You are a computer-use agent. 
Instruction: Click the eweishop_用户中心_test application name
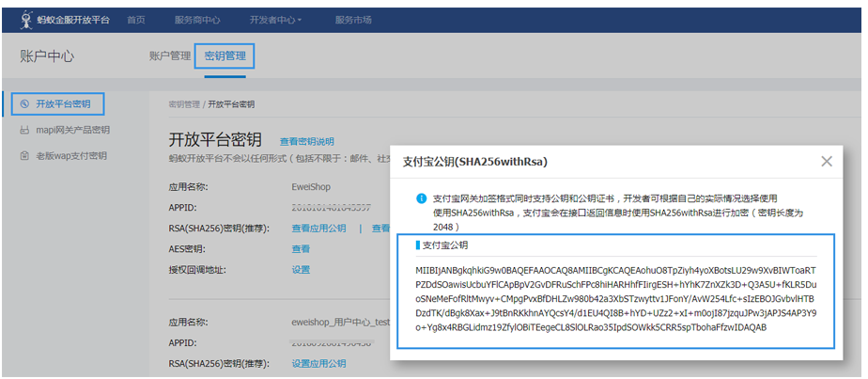(341, 322)
